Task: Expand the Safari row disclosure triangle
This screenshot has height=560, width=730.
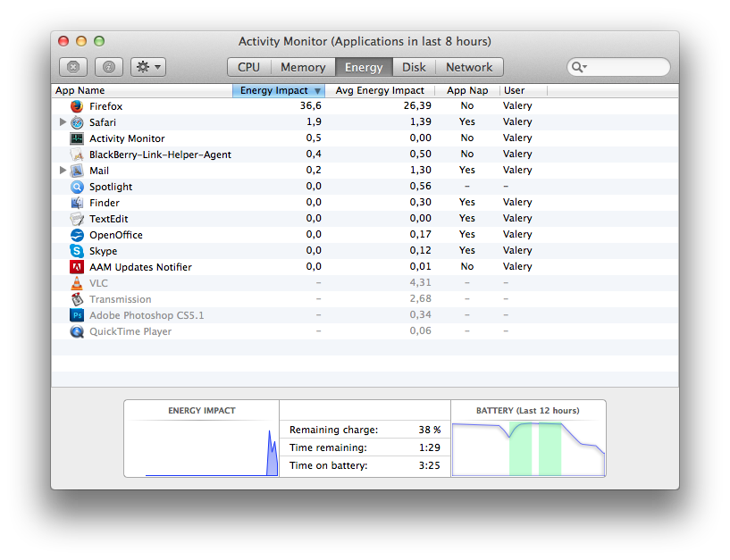Action: click(63, 122)
